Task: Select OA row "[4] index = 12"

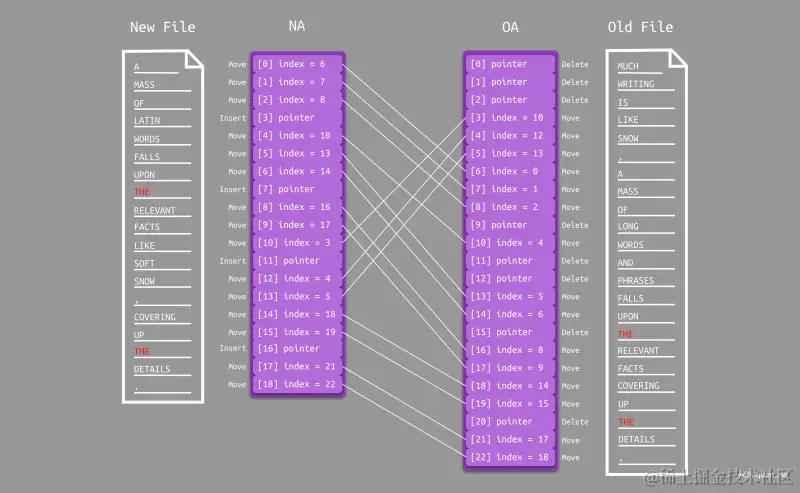Action: [x=510, y=135]
